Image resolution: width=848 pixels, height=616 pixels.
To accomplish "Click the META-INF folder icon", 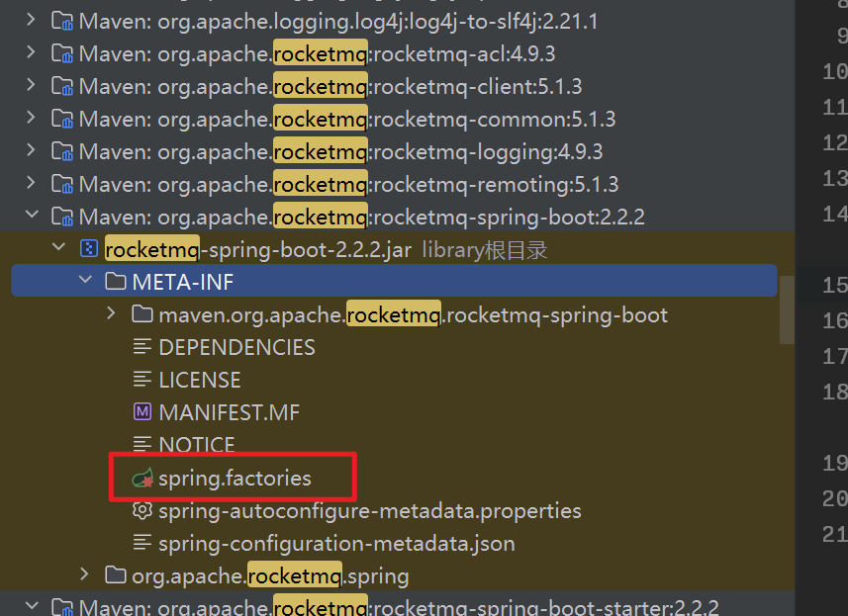I will click(x=114, y=282).
